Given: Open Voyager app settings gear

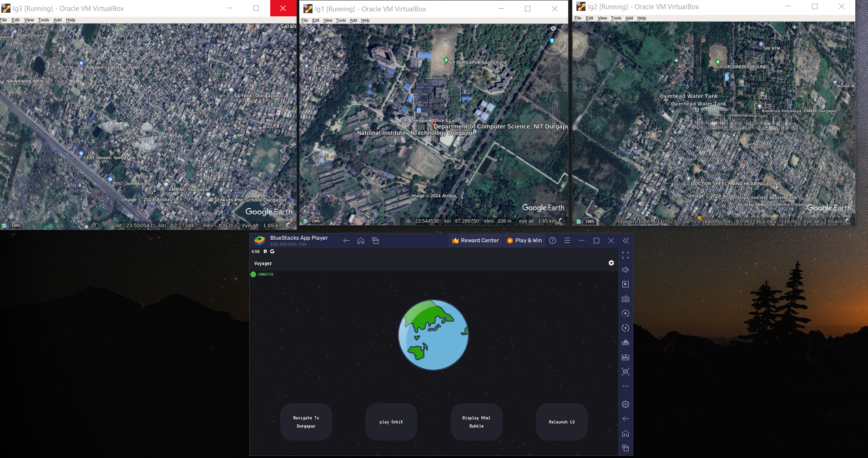Looking at the screenshot, I should pyautogui.click(x=611, y=263).
